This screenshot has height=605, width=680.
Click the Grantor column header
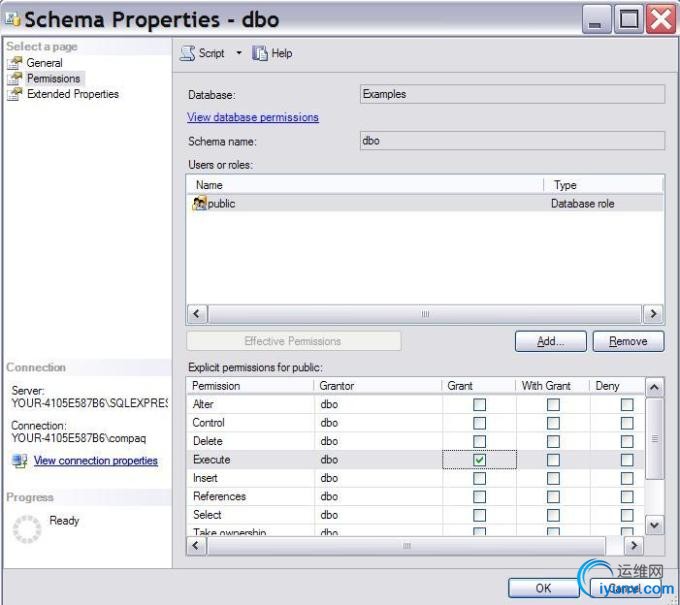[x=377, y=386]
